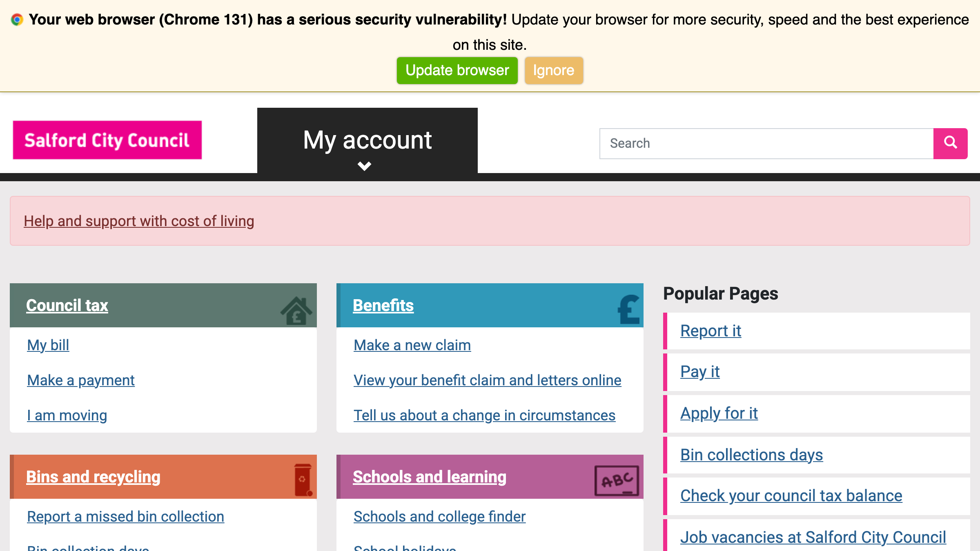This screenshot has height=551, width=980.
Task: Open the Make a new claim link
Action: (412, 345)
